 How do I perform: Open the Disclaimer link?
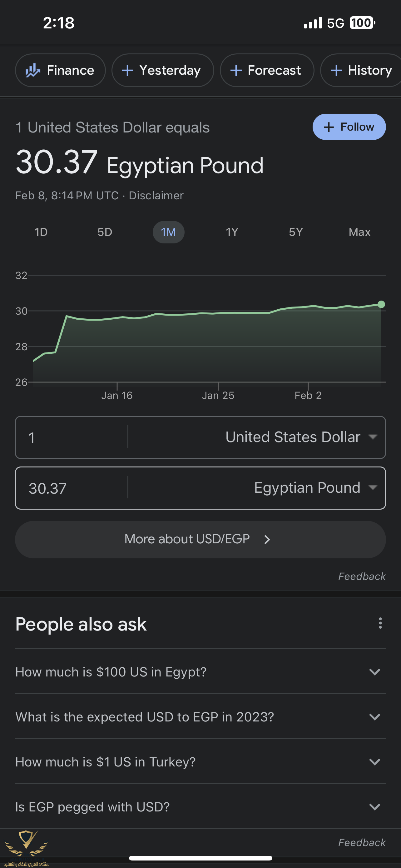click(156, 195)
